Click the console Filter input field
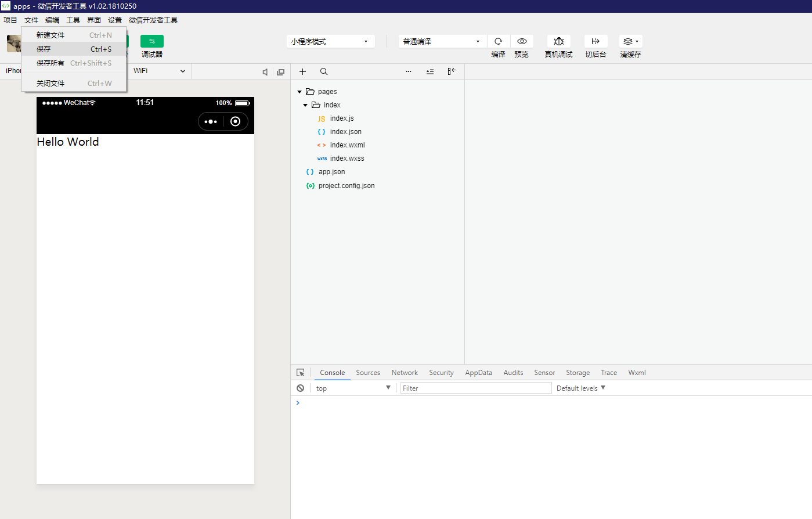 [476, 388]
